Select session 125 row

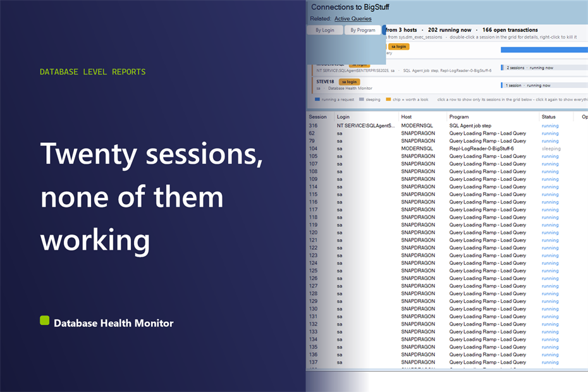pos(447,271)
